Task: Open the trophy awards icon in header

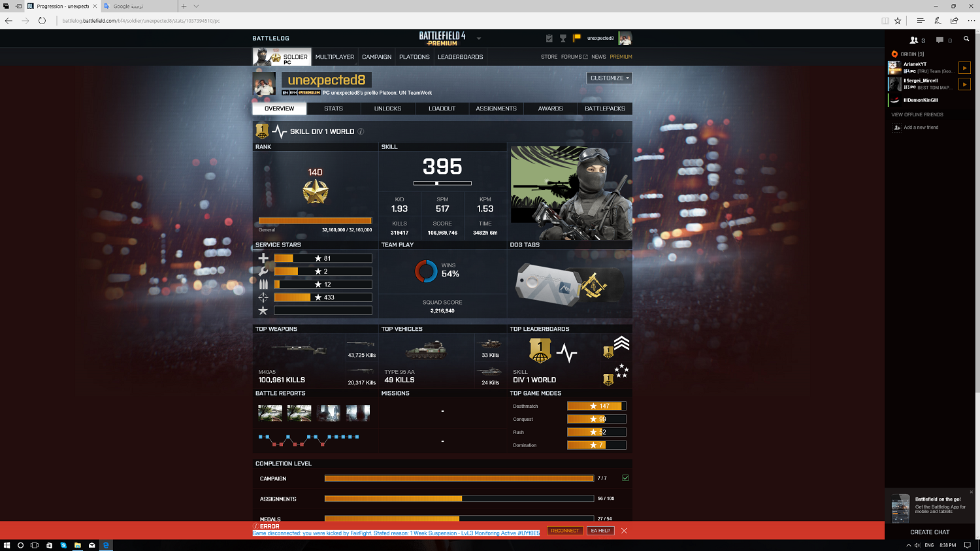Action: click(x=563, y=38)
